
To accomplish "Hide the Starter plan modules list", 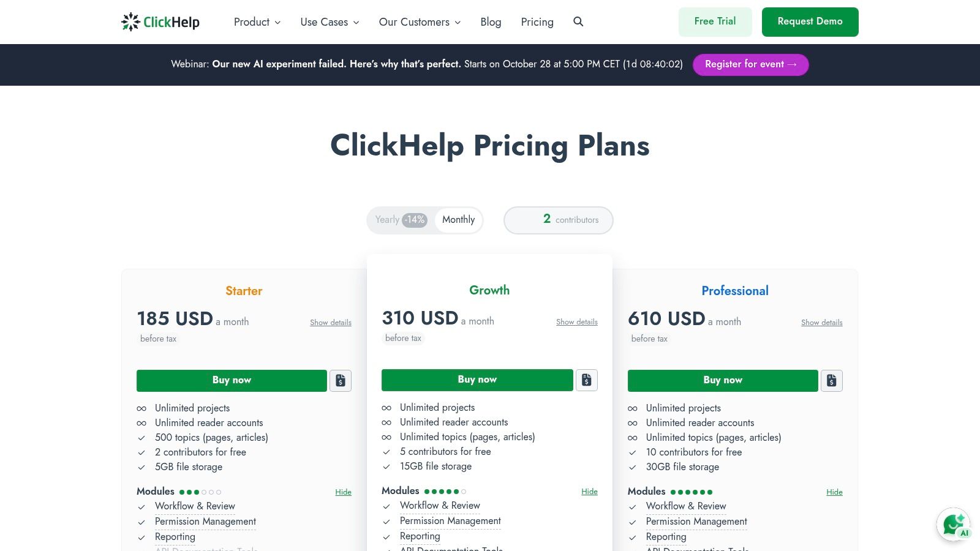I will pyautogui.click(x=343, y=492).
